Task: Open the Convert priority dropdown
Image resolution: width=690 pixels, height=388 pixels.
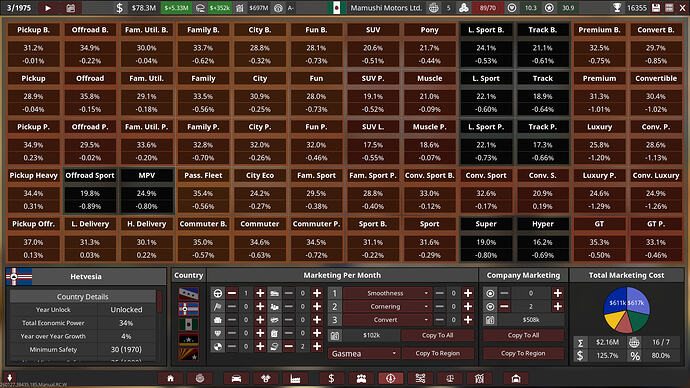Action: pyautogui.click(x=387, y=320)
